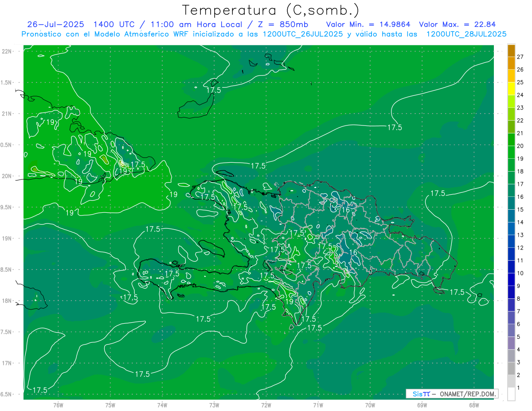Select the dark orange top legend swatch
Image resolution: width=532 pixels, height=411 pixels.
[x=511, y=51]
